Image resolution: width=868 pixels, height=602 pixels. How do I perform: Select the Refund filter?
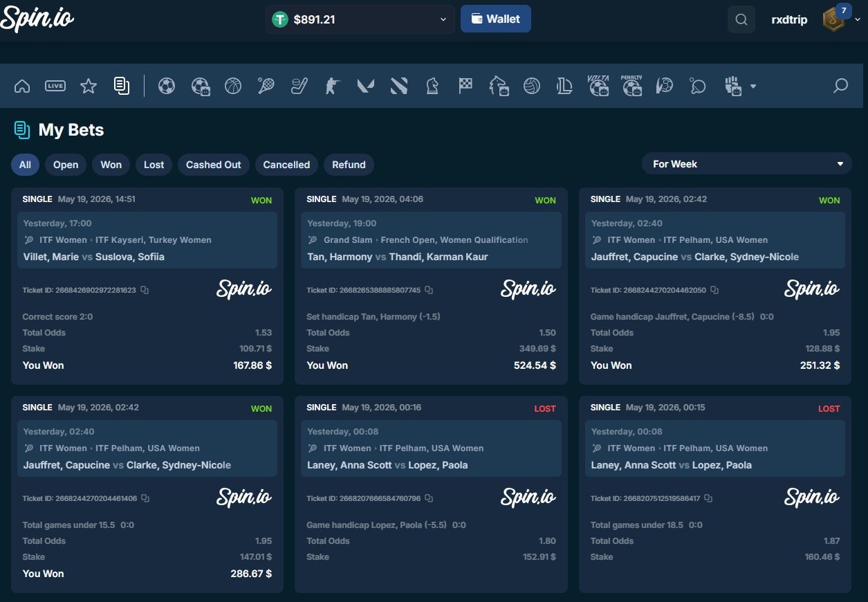pyautogui.click(x=349, y=165)
